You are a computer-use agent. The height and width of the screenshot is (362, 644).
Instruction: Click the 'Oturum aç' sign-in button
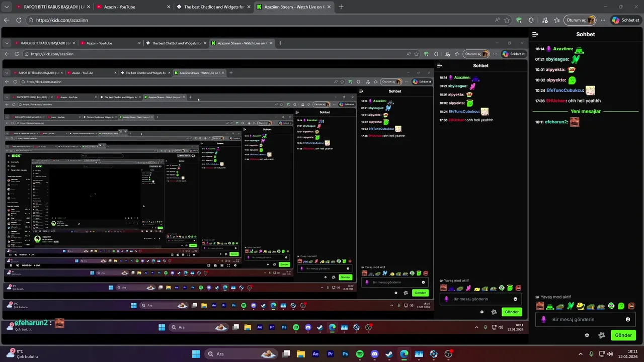click(580, 20)
